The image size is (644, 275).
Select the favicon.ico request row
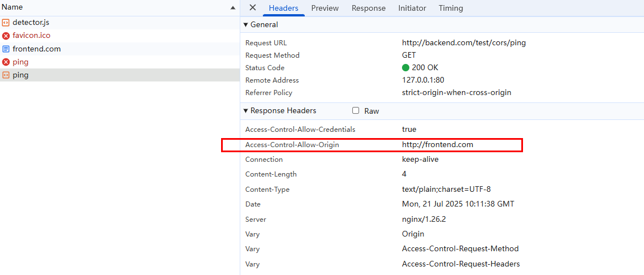(32, 36)
